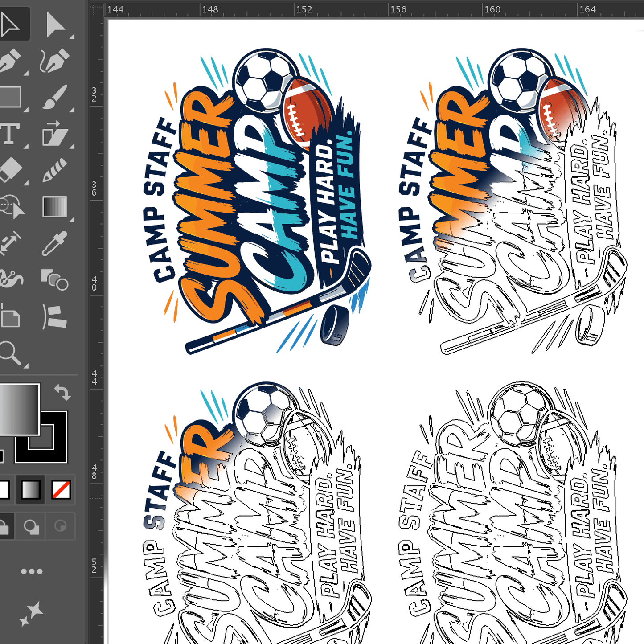This screenshot has width=644, height=644.
Task: Select the square-to-parallelogram transform tool
Action: pos(55,134)
